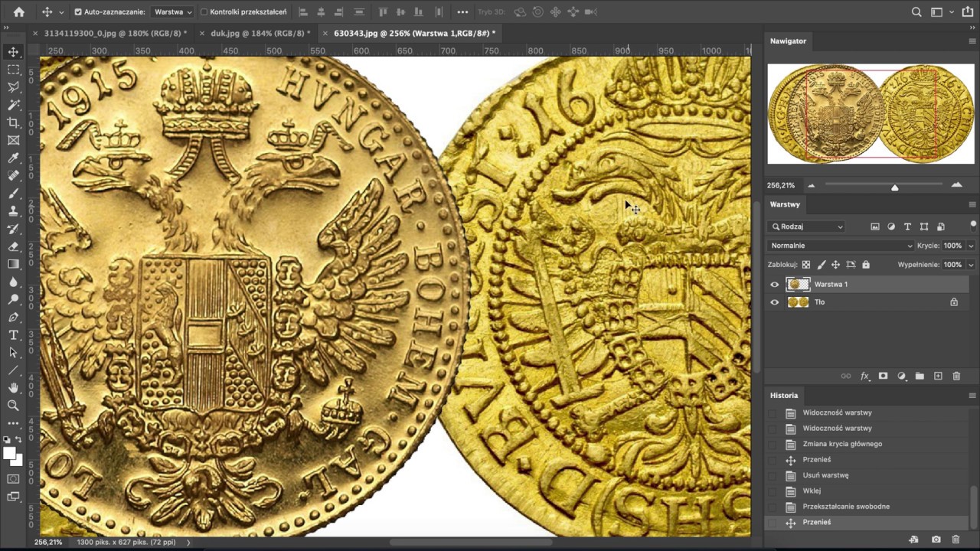
Task: Select the Warstwy panel tab
Action: click(x=785, y=204)
